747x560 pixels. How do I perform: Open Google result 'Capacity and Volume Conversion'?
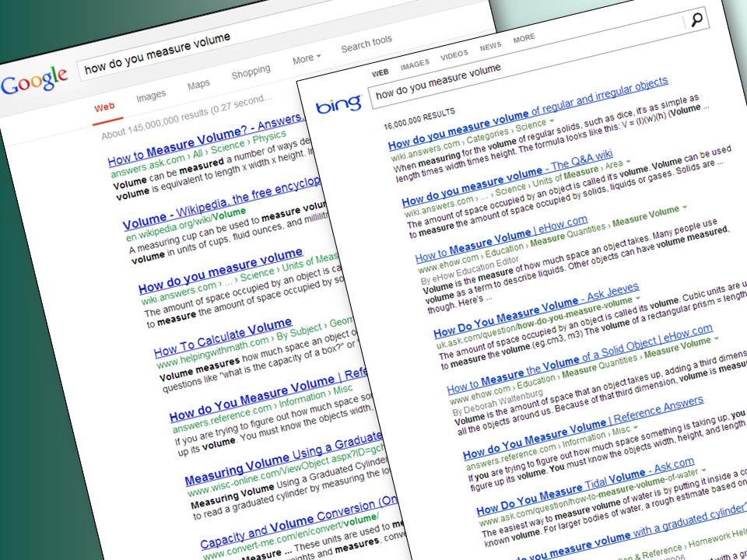pyautogui.click(x=299, y=521)
